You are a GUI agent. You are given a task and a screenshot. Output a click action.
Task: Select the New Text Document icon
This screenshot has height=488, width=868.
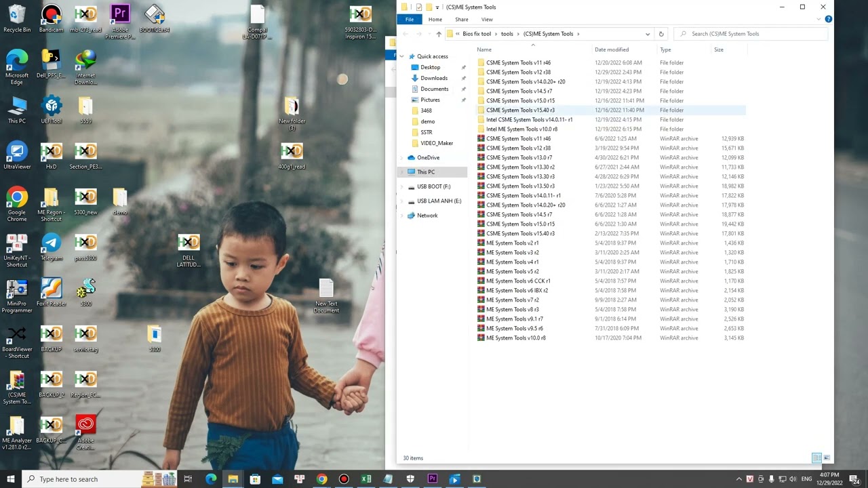click(x=326, y=296)
